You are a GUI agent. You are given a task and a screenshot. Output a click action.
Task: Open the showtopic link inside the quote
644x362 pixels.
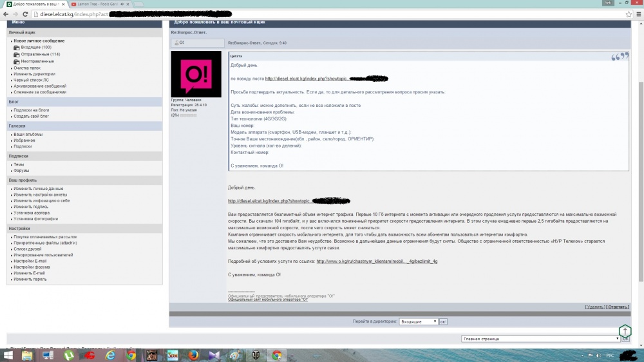(307, 79)
